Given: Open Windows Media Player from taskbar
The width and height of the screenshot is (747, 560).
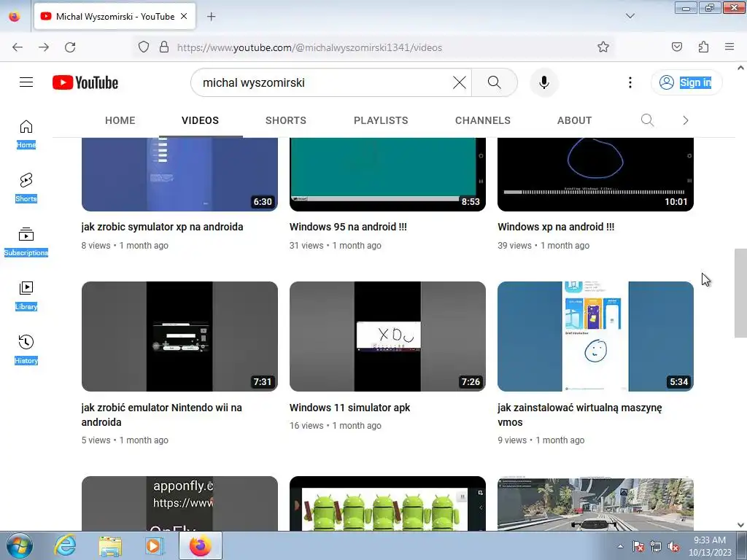Looking at the screenshot, I should (x=155, y=545).
